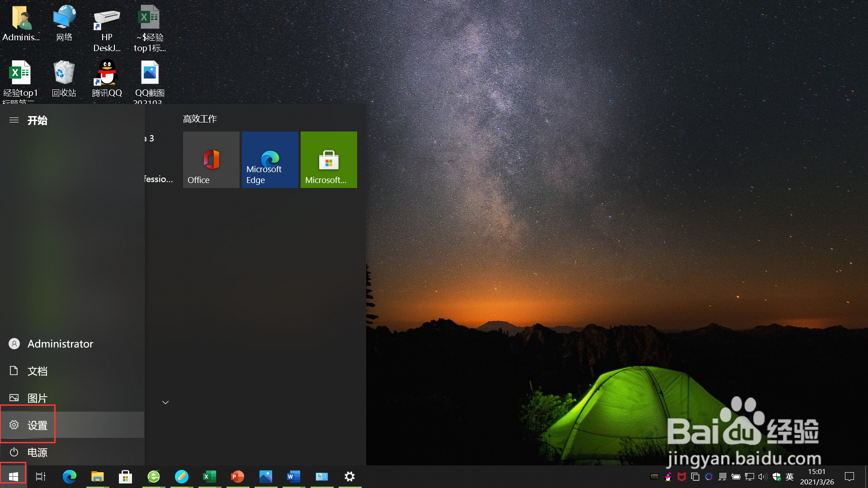Switch to Word on the taskbar
Image resolution: width=868 pixels, height=488 pixels.
(294, 476)
